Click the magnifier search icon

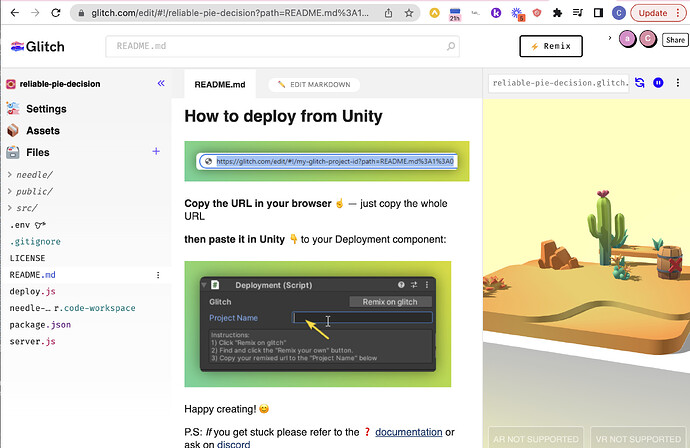click(451, 46)
